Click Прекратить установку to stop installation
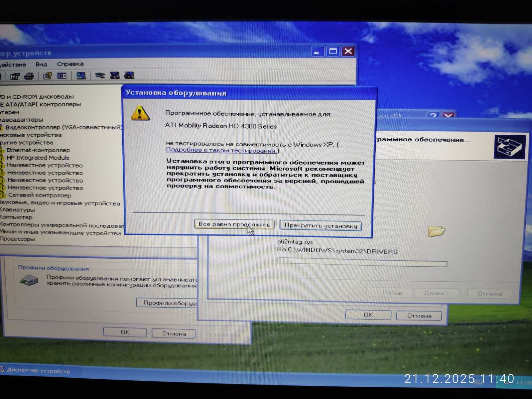532x399 pixels. (x=321, y=225)
